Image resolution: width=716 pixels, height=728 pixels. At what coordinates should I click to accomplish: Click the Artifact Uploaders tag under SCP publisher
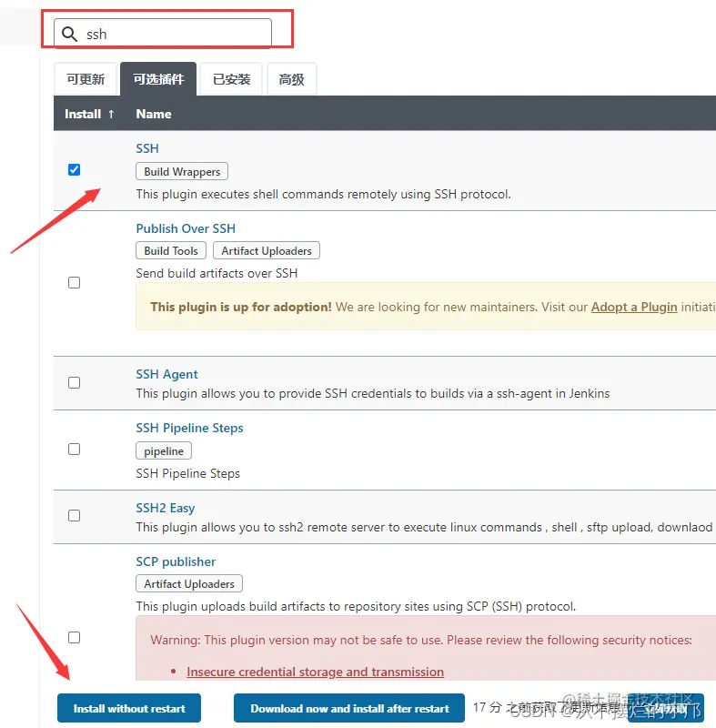point(189,583)
